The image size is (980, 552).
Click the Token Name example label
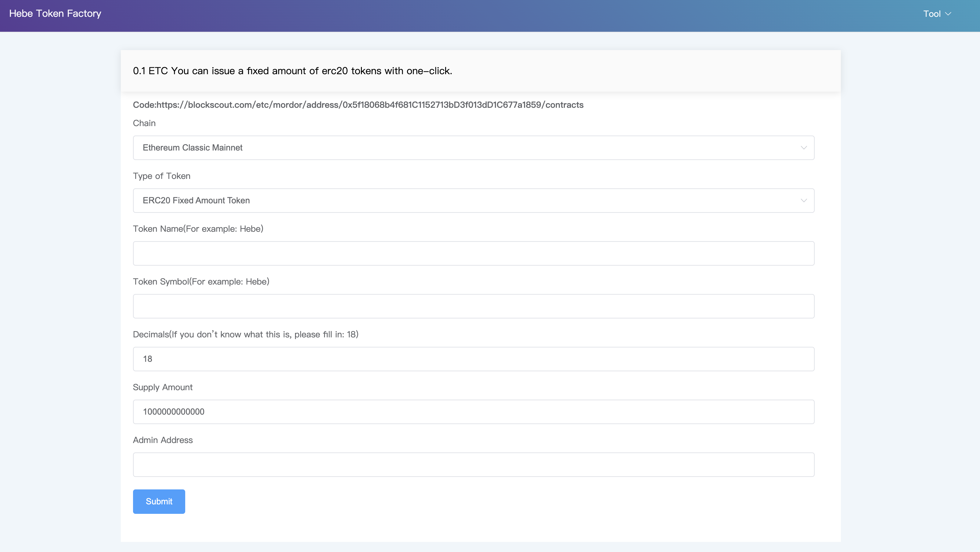[x=198, y=229]
